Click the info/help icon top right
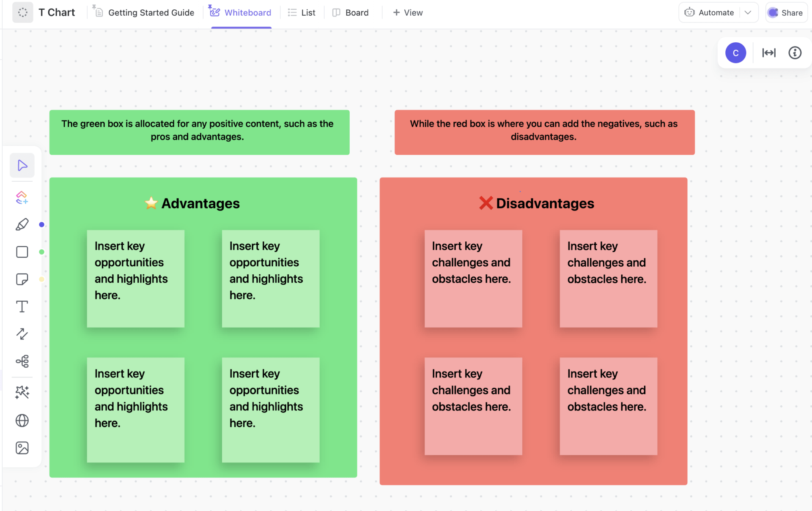Screen dimensions: 812x511 tap(795, 52)
